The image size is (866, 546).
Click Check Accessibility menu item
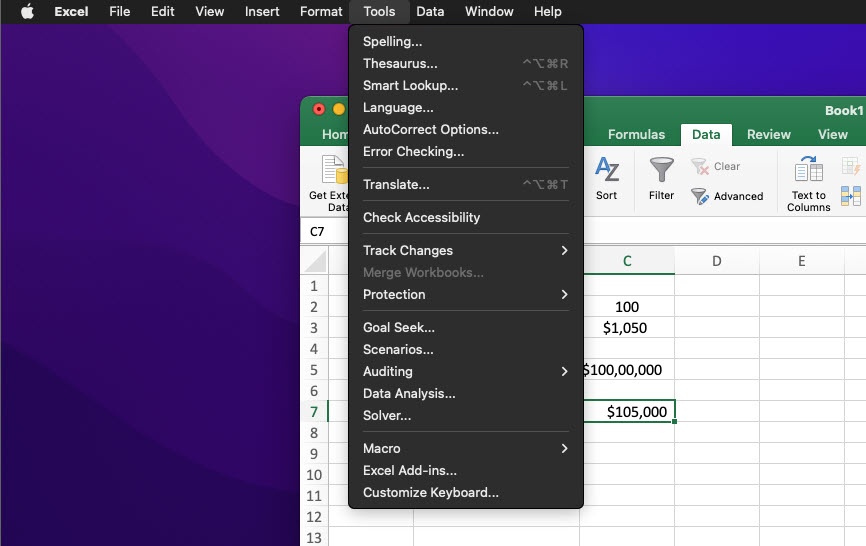tap(466, 218)
